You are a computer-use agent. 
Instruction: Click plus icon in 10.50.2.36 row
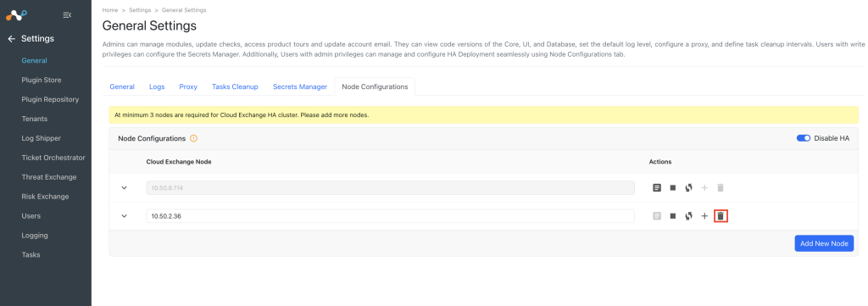tap(704, 216)
